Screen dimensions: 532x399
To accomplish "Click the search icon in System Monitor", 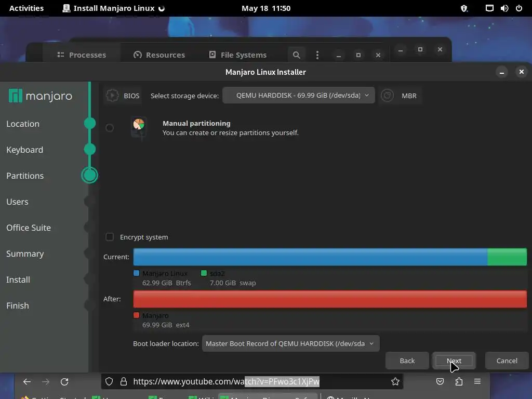I will 296,55.
